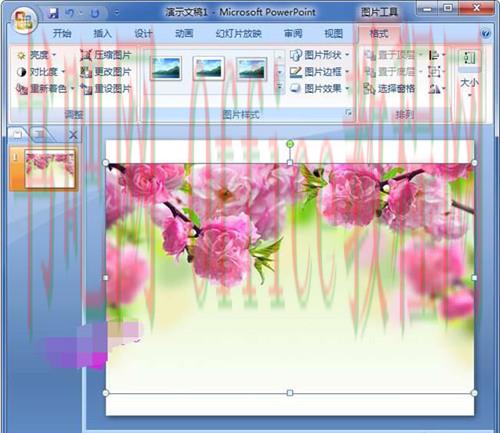
Task: Undo the last action in toolbar
Action: [69, 13]
